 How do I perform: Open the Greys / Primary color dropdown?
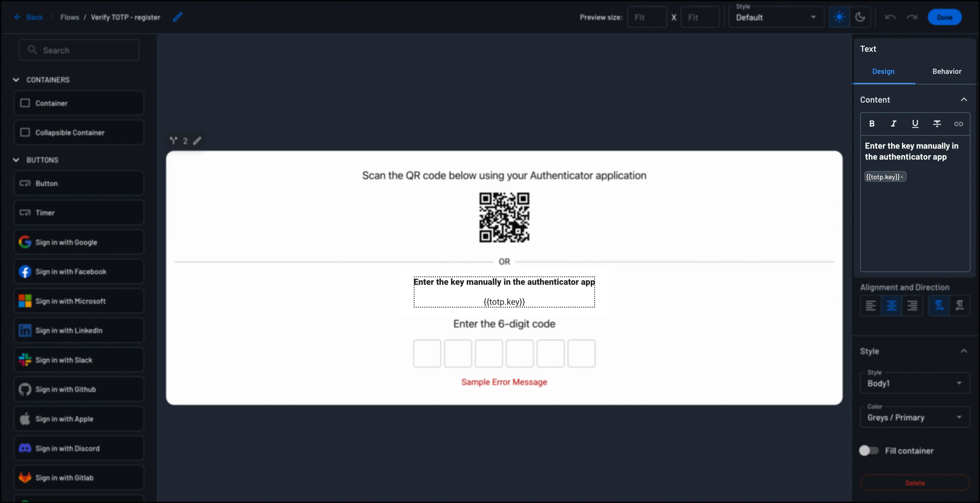point(915,417)
